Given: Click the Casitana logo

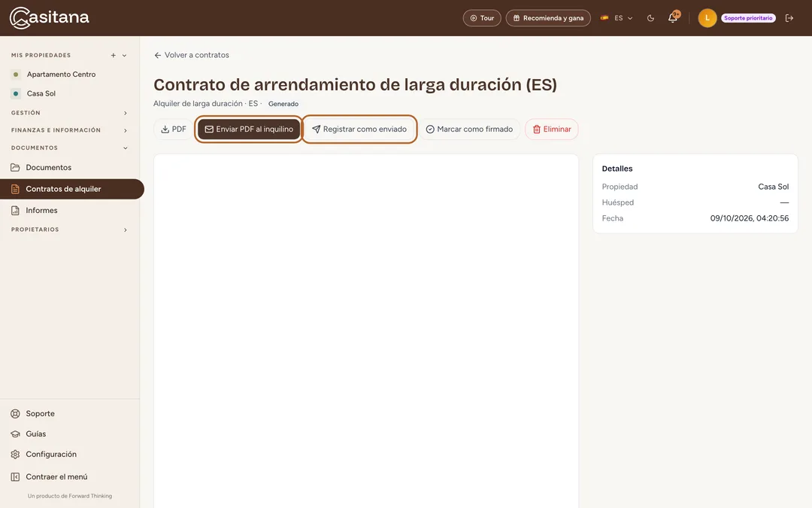Looking at the screenshot, I should point(49,17).
